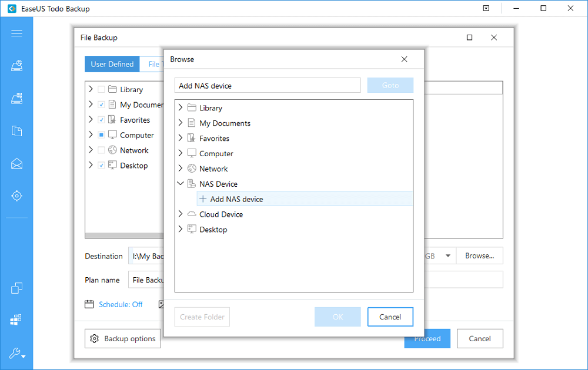Screen dimensions: 588x370
Task: Click the Cloud Device cloud icon
Action: click(192, 214)
